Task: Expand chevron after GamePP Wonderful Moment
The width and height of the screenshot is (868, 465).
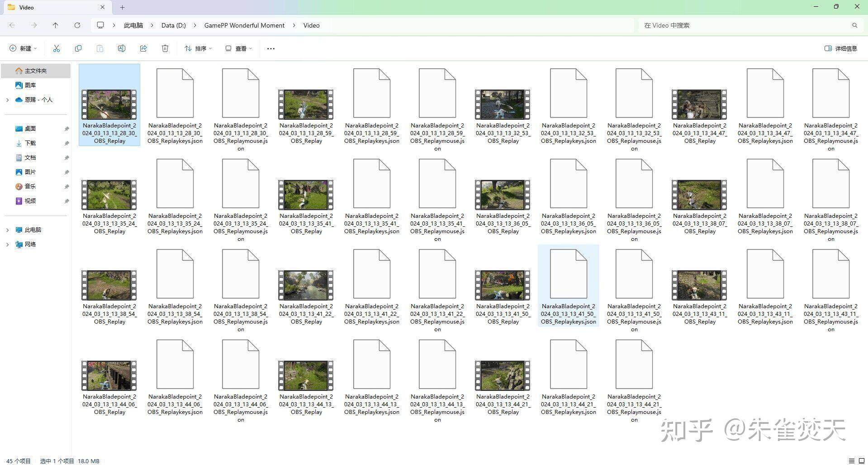Action: (294, 25)
